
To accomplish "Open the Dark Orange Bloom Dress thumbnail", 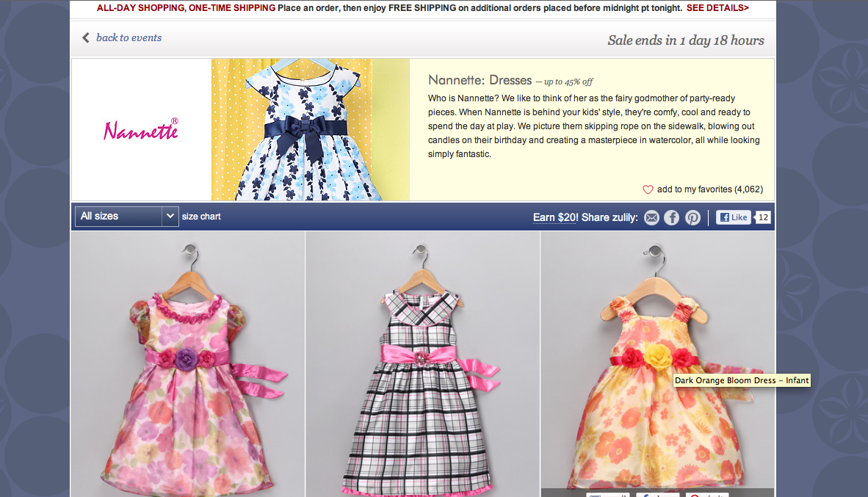I will click(657, 364).
